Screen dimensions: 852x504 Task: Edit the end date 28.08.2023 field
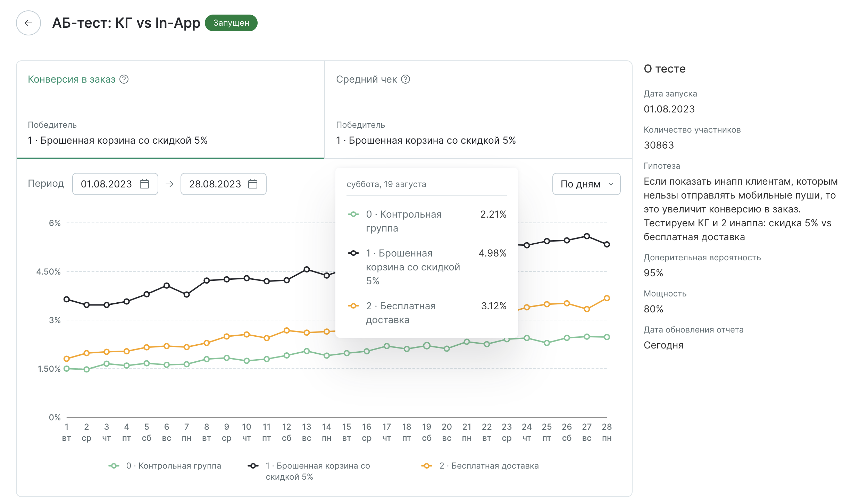click(x=224, y=184)
